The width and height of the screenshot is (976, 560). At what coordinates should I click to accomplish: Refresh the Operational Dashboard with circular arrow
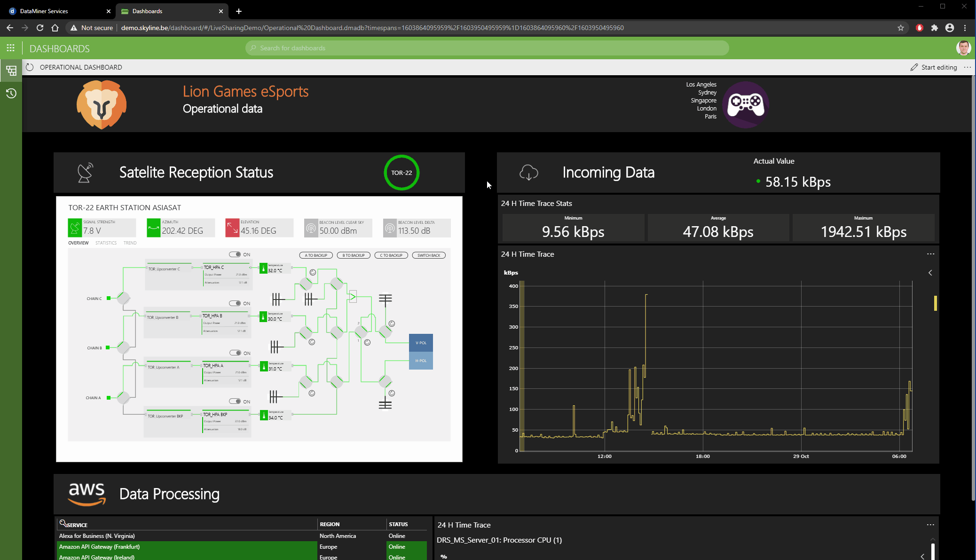pyautogui.click(x=30, y=67)
